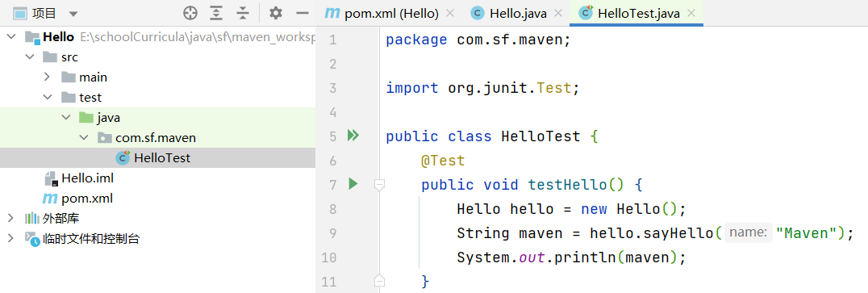The height and width of the screenshot is (293, 868).
Task: Hide the project panel with minus icon
Action: tap(303, 13)
